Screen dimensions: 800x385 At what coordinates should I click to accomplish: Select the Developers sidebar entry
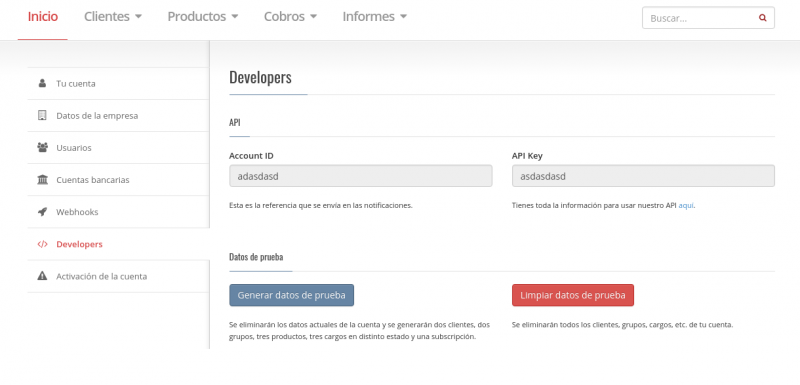[118, 244]
